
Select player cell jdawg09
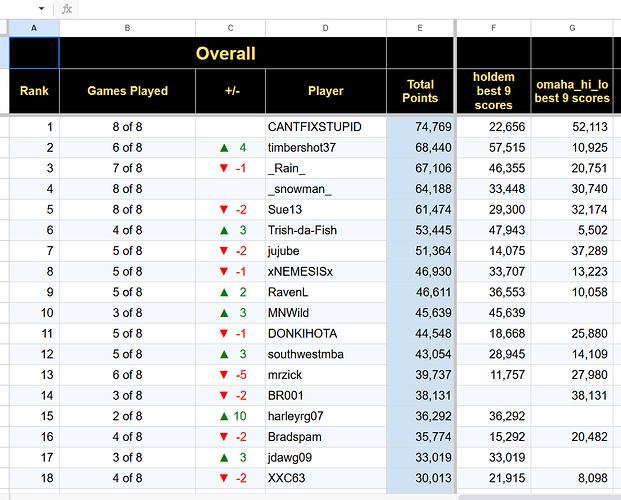[x=326, y=458]
